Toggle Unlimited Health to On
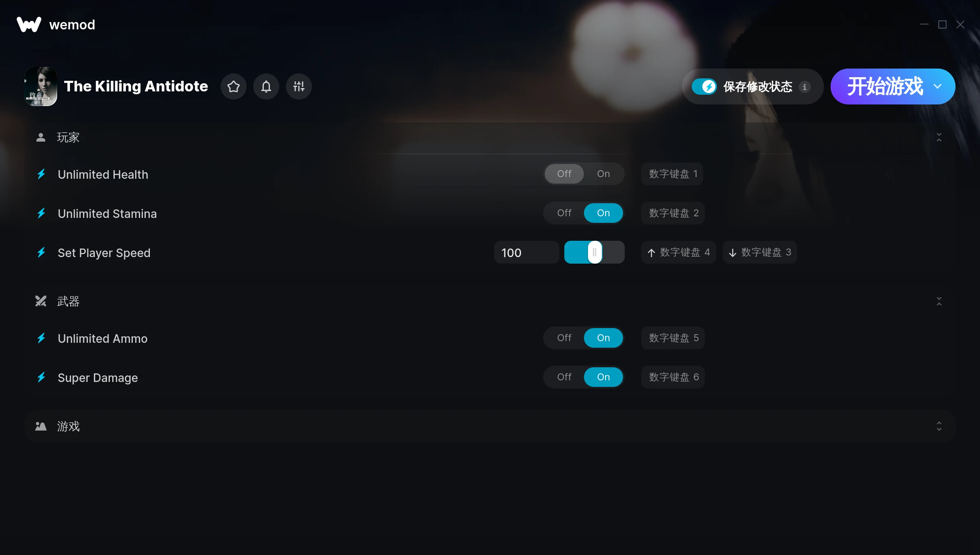Viewport: 980px width, 555px height. 603,173
